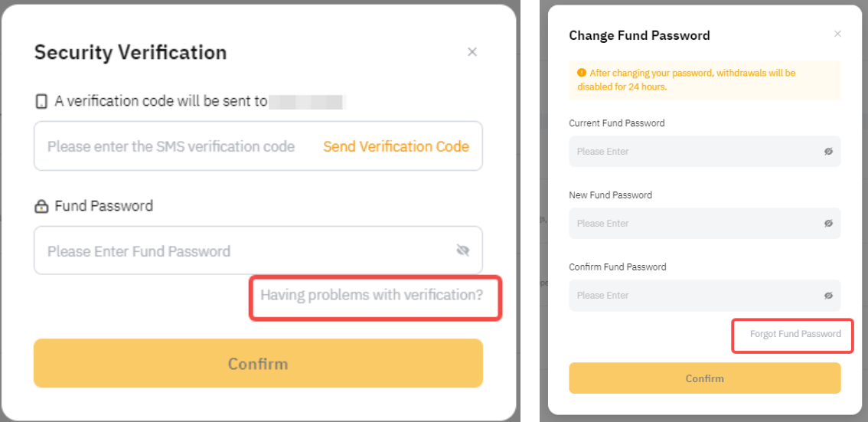Toggle visibility of Confirm Fund Password

coord(828,296)
